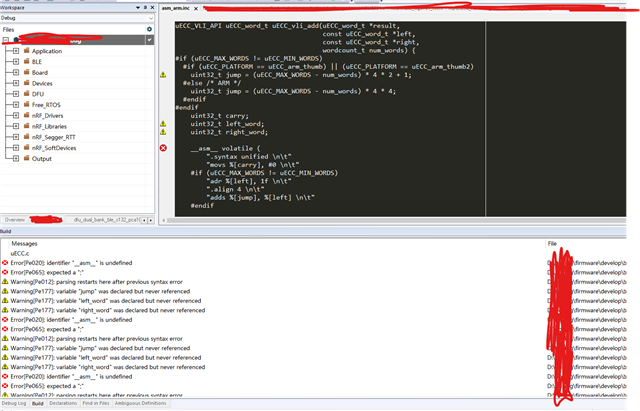Viewport: 640px width, 411px height.
Task: Click the Overview workspace tab
Action: (15, 218)
